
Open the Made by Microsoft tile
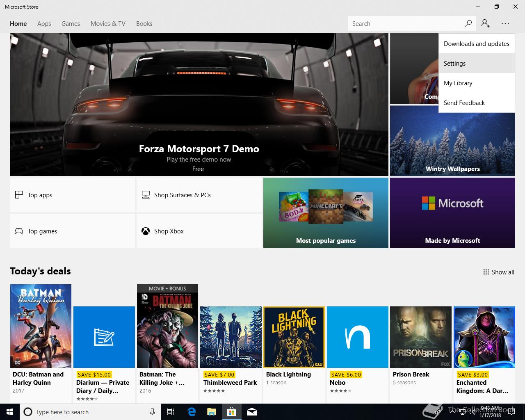tap(452, 212)
